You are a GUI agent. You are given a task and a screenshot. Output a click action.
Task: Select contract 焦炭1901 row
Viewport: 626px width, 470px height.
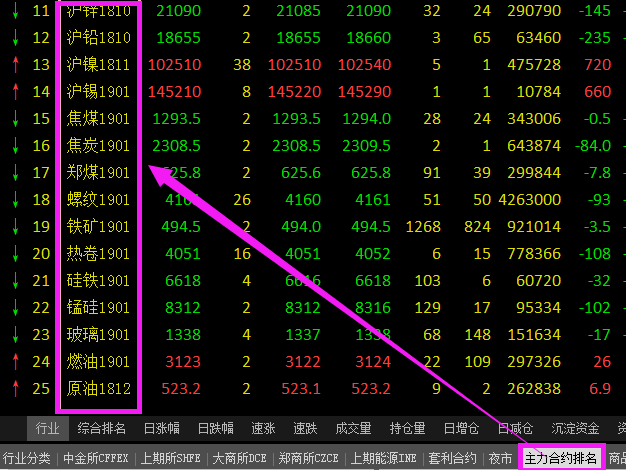99,145
